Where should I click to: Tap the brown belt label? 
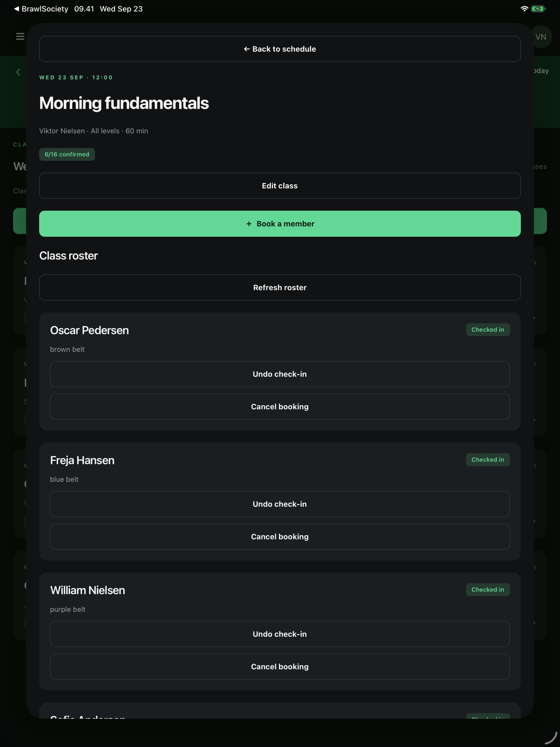67,349
